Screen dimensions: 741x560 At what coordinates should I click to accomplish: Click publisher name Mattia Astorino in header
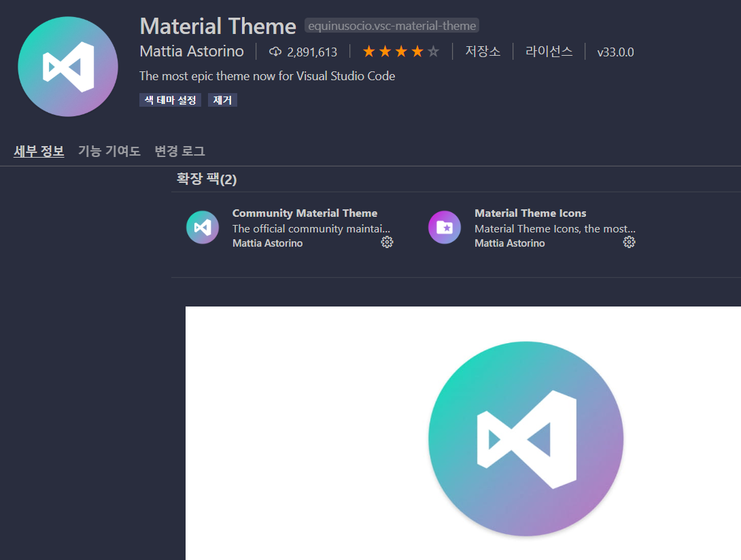click(x=192, y=51)
